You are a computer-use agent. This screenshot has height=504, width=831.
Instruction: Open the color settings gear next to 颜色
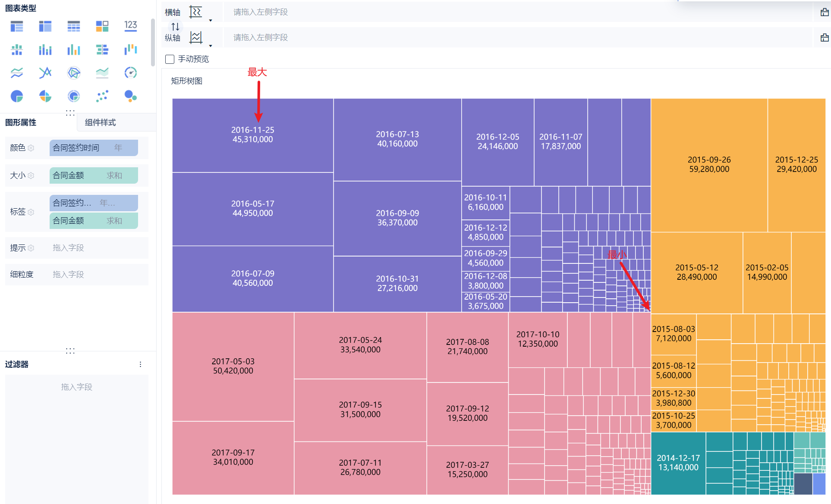pos(31,148)
